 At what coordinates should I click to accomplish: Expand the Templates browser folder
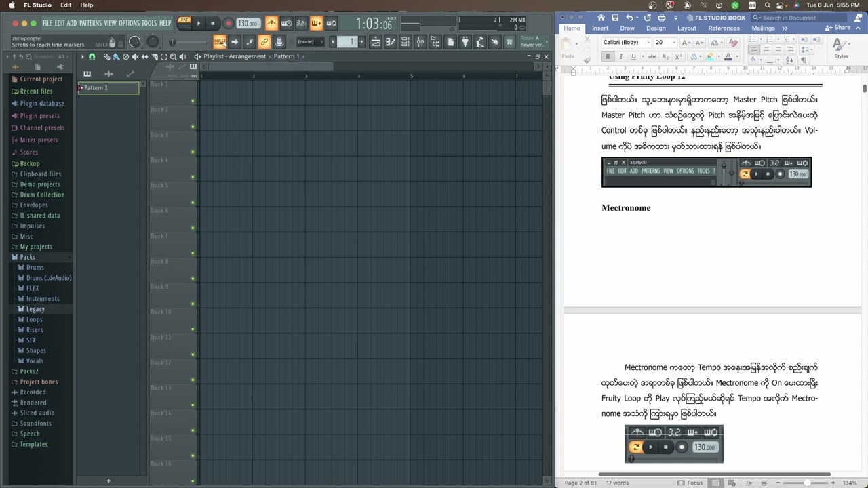click(33, 445)
